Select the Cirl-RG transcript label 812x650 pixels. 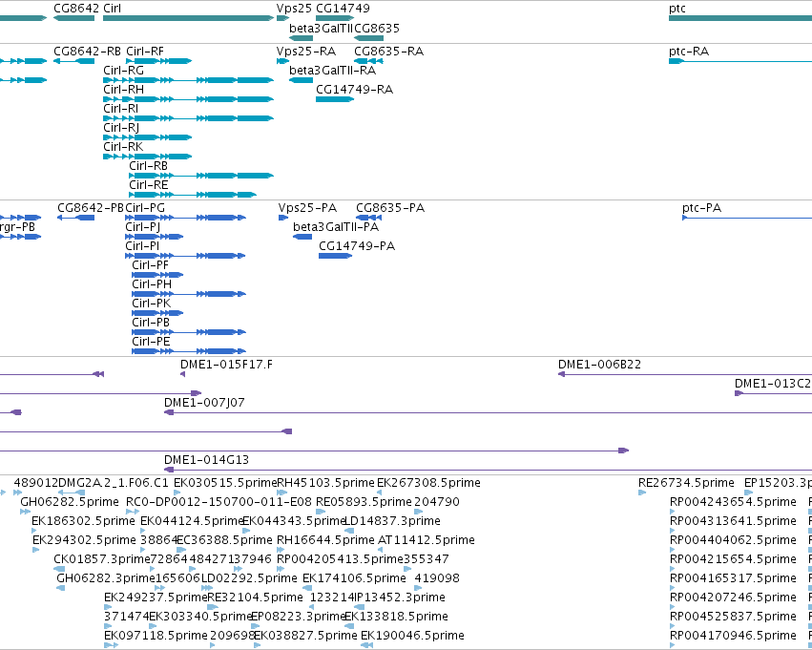click(x=123, y=71)
